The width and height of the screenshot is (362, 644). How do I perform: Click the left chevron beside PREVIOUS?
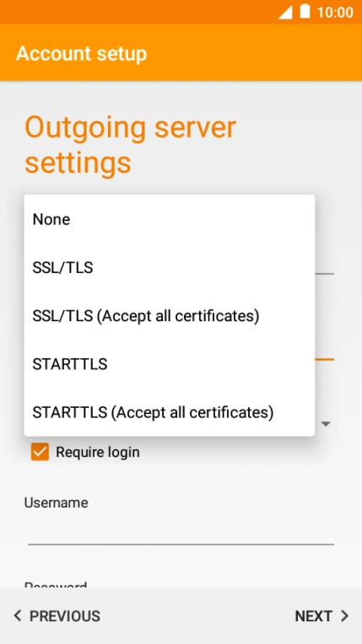coord(17,615)
